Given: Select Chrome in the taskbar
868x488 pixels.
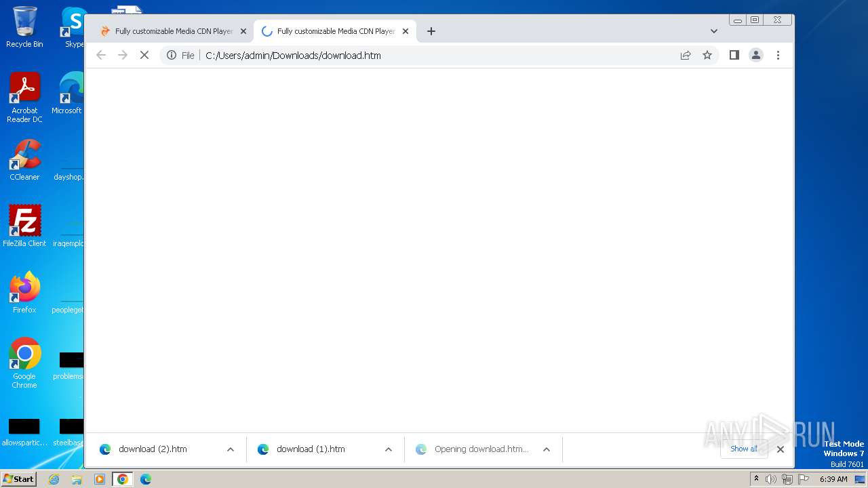Looking at the screenshot, I should coord(123,479).
